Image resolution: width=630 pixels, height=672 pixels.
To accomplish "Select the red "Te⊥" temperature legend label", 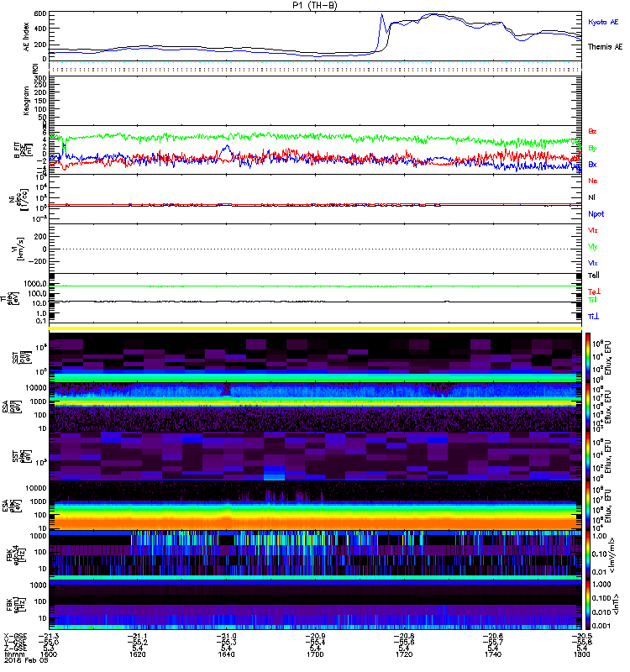I will point(594,291).
